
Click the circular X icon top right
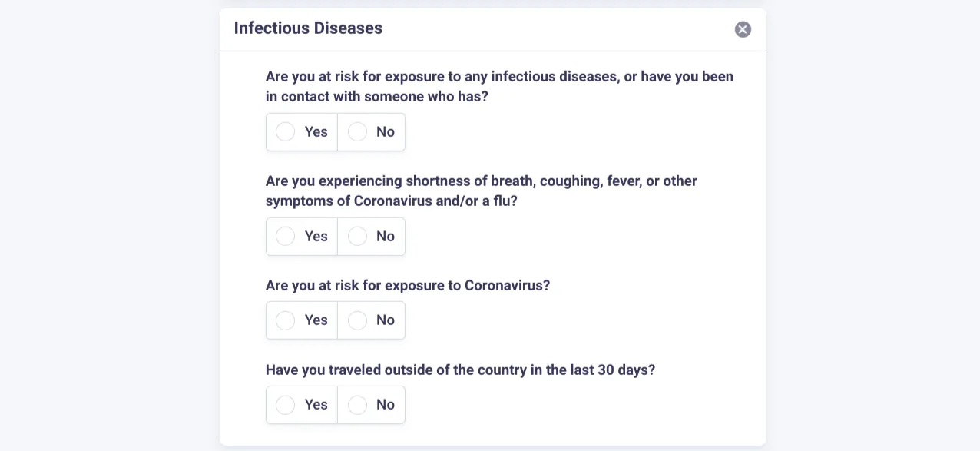[x=743, y=29]
